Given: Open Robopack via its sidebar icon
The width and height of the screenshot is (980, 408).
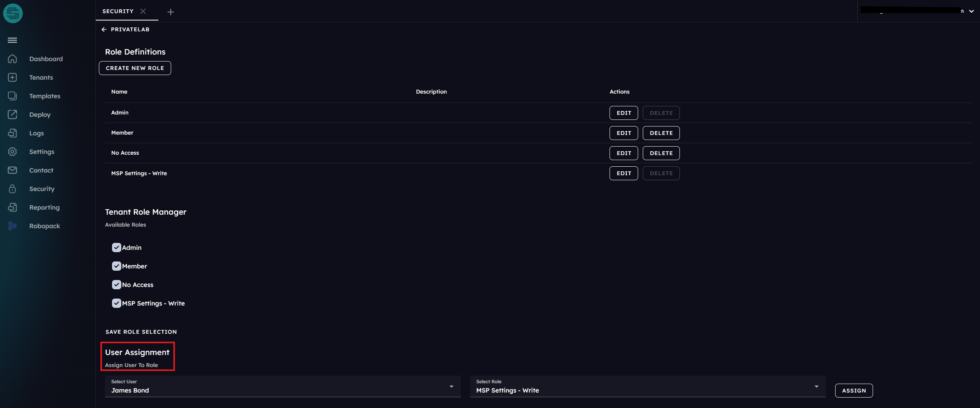Looking at the screenshot, I should pos(12,226).
